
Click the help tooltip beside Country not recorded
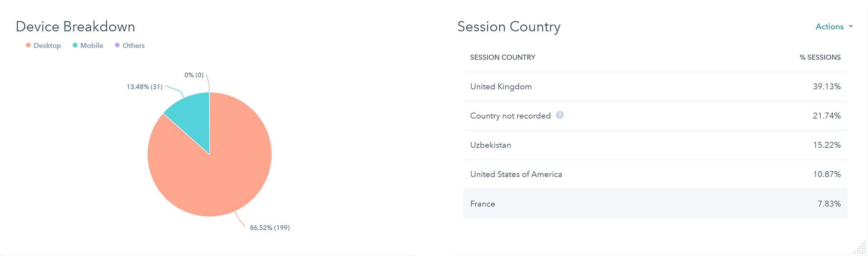point(559,116)
